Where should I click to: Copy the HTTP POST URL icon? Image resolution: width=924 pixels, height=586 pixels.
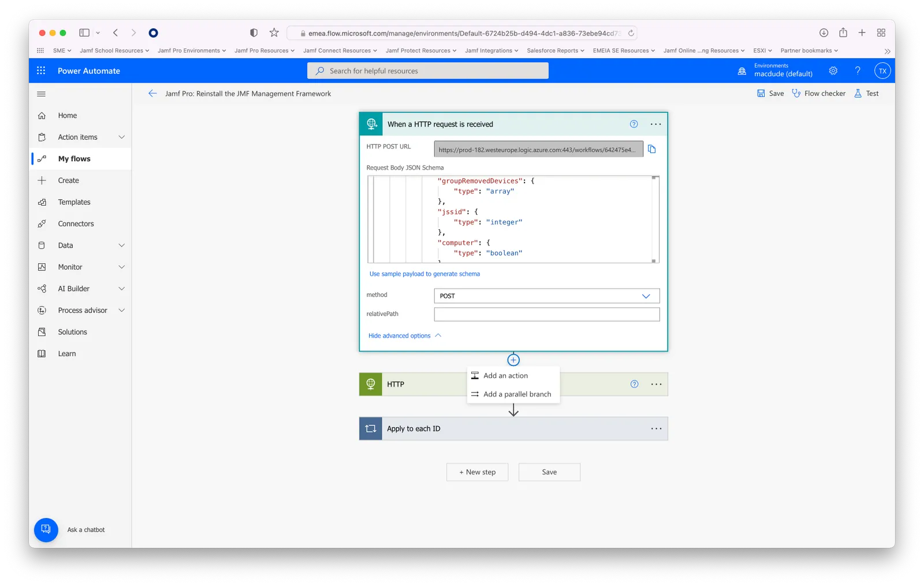point(651,149)
